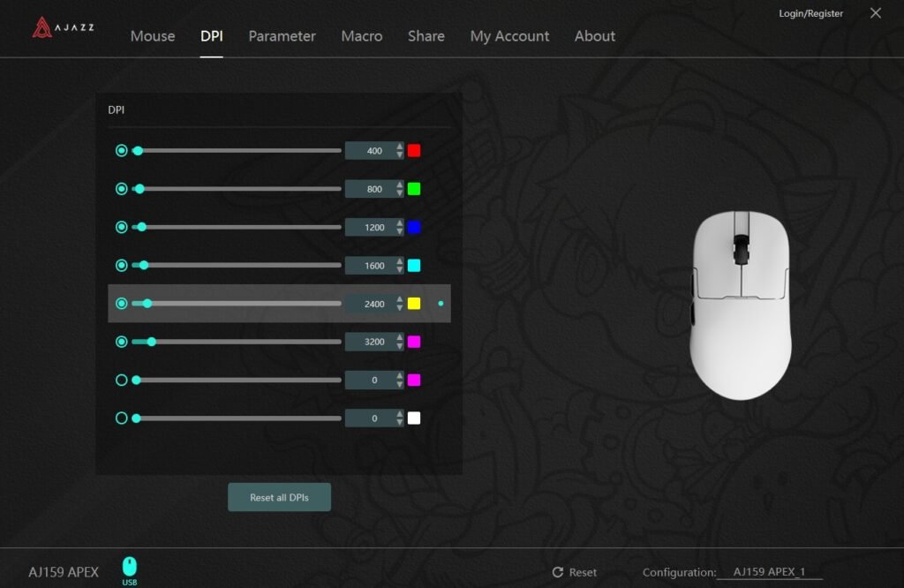Increase the 400 DPI value with up arrow
Image resolution: width=904 pixels, height=588 pixels.
tap(400, 147)
